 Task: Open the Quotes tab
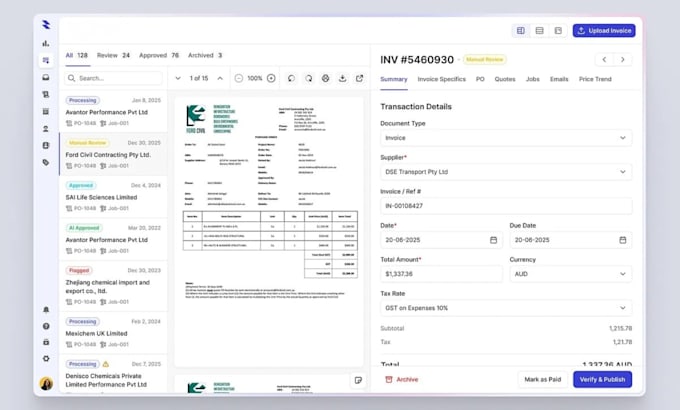click(x=505, y=79)
